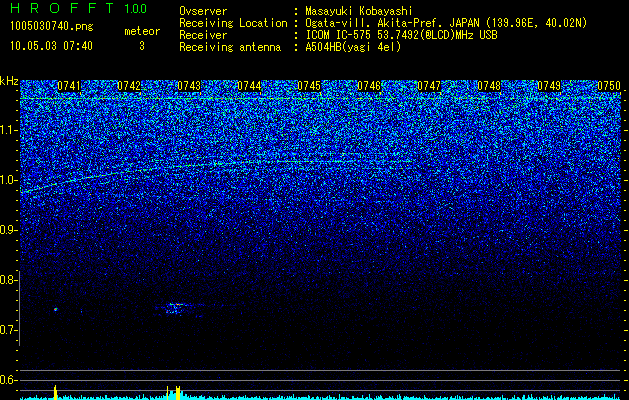This screenshot has height=400, width=629.
Task: Click the 0.7 kHz axis label
Action: click(8, 330)
